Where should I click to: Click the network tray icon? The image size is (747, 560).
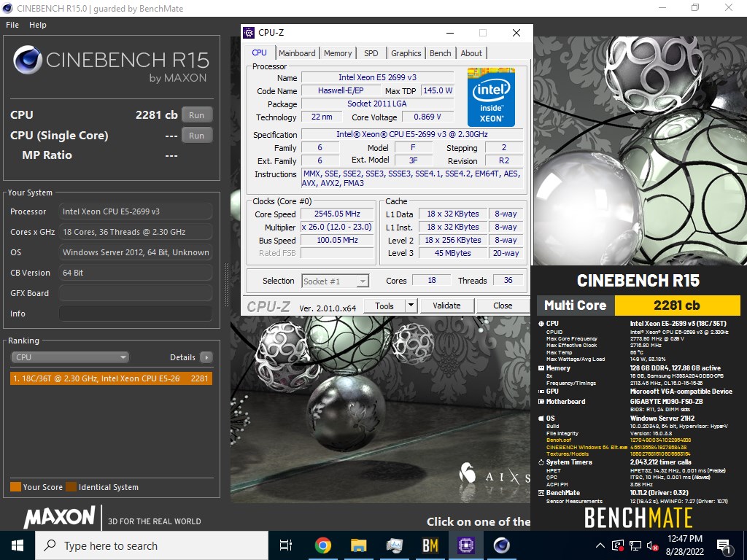[635, 545]
